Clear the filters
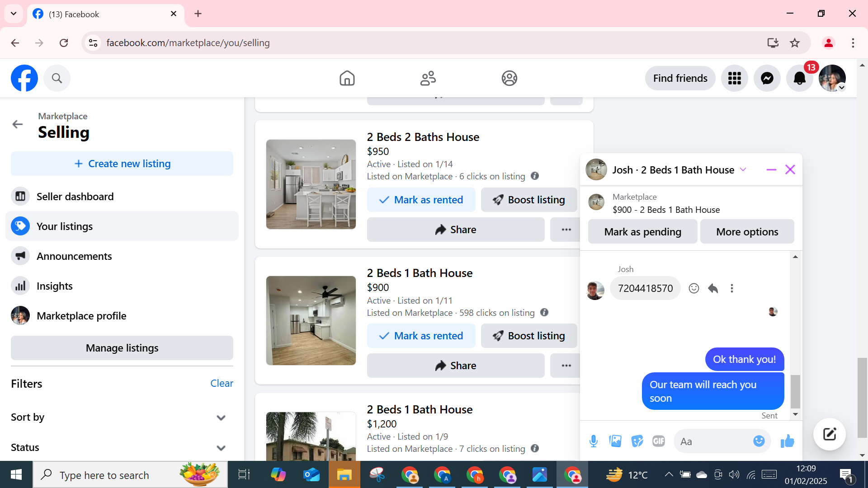Image resolution: width=868 pixels, height=488 pixels. point(222,383)
